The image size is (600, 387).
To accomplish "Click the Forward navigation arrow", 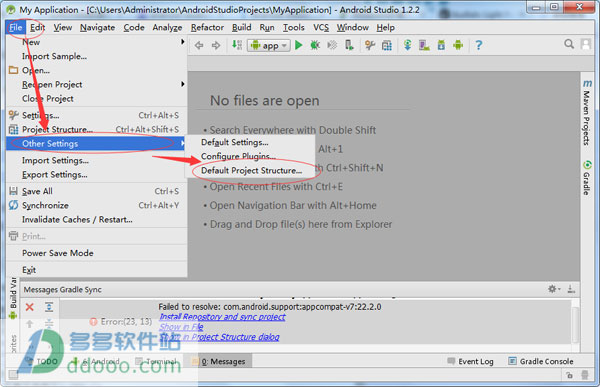I will click(216, 46).
